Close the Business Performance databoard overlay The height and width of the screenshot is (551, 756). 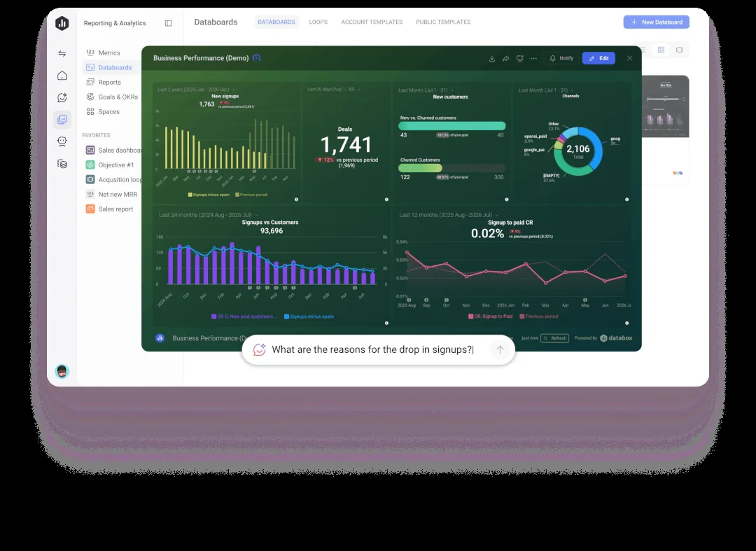click(630, 58)
